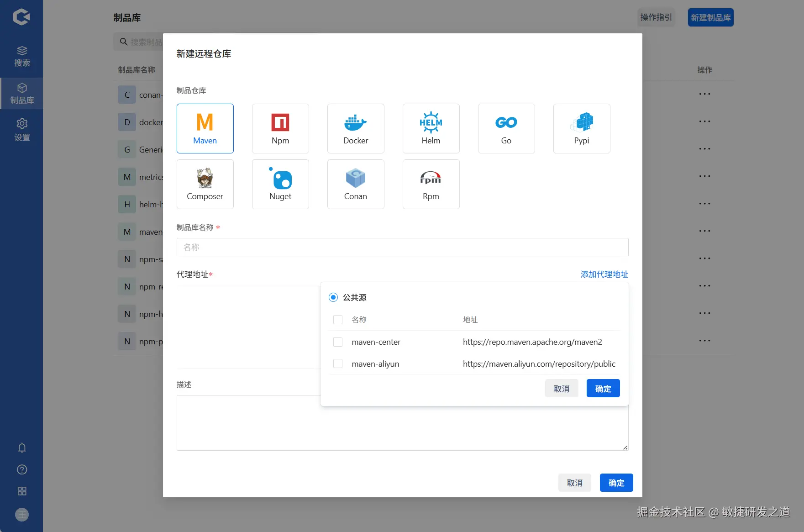Image resolution: width=804 pixels, height=532 pixels.
Task: Click the search magnifier icon
Action: (123, 42)
